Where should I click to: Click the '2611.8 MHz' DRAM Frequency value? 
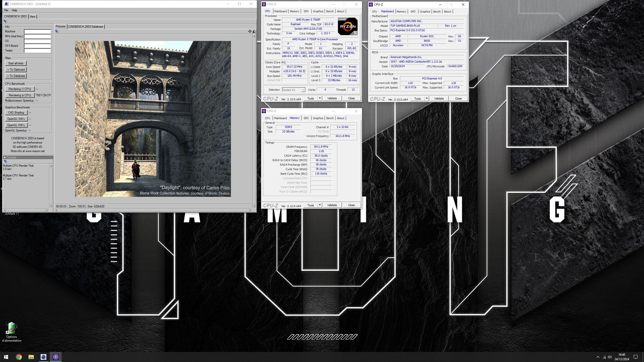tap(321, 147)
